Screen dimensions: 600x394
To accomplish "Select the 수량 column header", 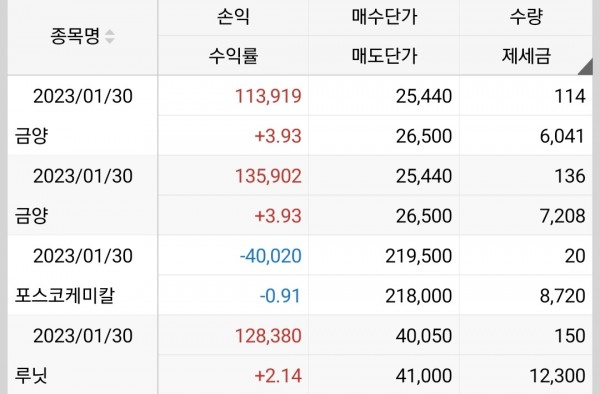I will tap(526, 17).
